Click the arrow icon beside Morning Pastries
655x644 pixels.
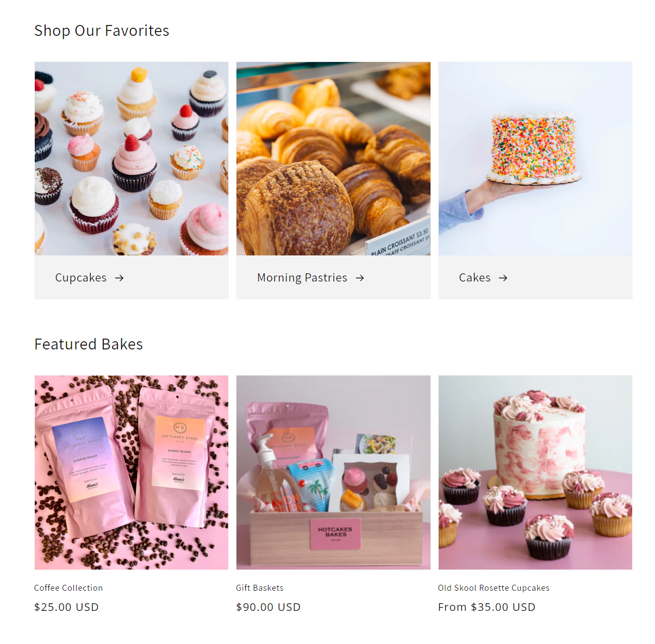click(x=360, y=278)
